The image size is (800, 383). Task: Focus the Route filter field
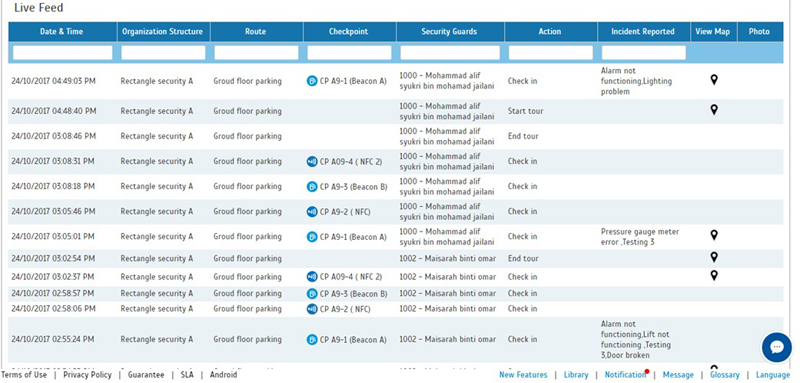point(256,53)
